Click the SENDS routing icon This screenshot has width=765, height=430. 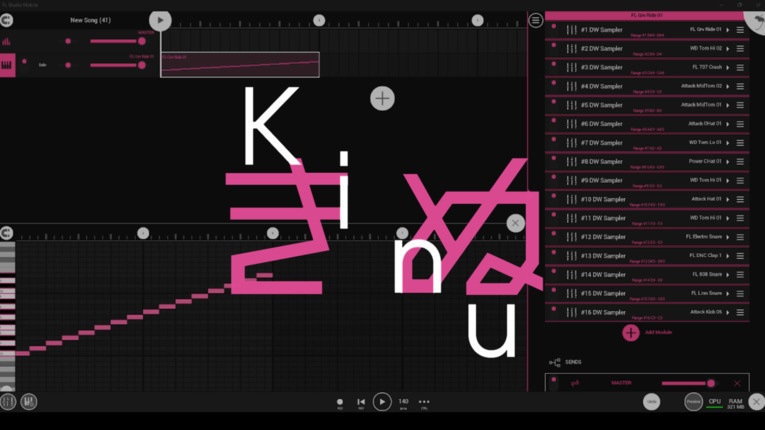[555, 362]
